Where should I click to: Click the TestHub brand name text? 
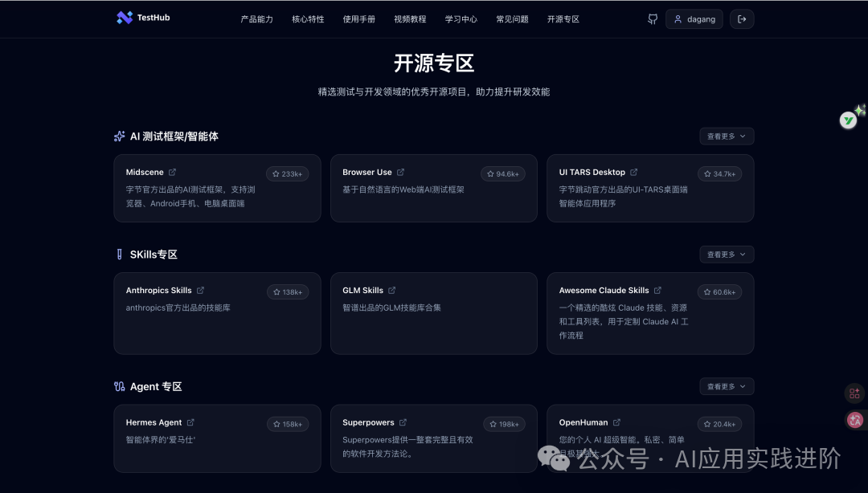(154, 18)
